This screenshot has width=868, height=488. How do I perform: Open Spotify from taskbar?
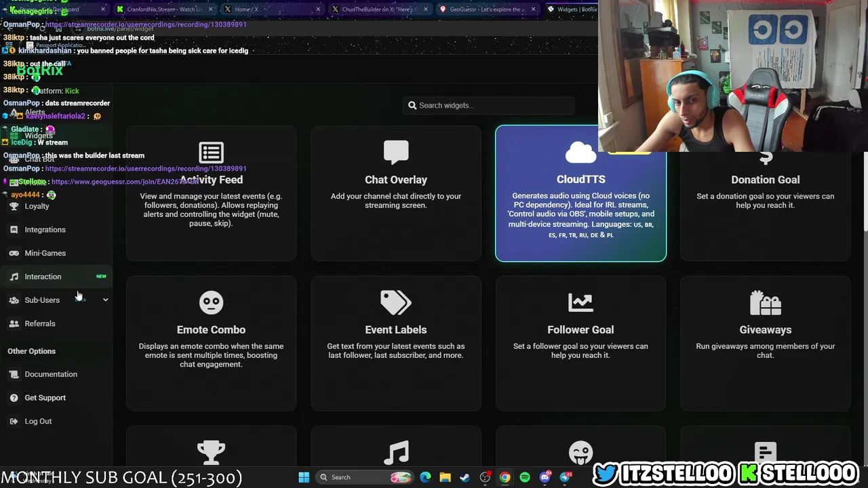pos(525,477)
